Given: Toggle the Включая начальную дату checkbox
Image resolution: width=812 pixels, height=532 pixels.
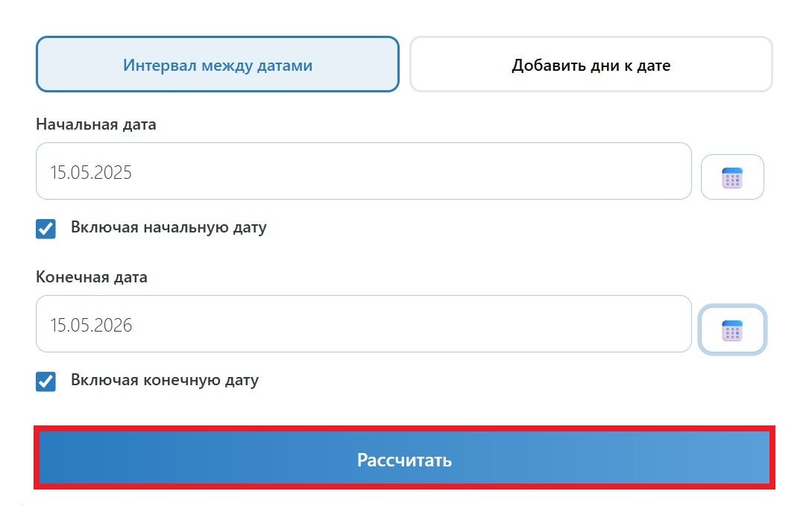Looking at the screenshot, I should [x=45, y=229].
